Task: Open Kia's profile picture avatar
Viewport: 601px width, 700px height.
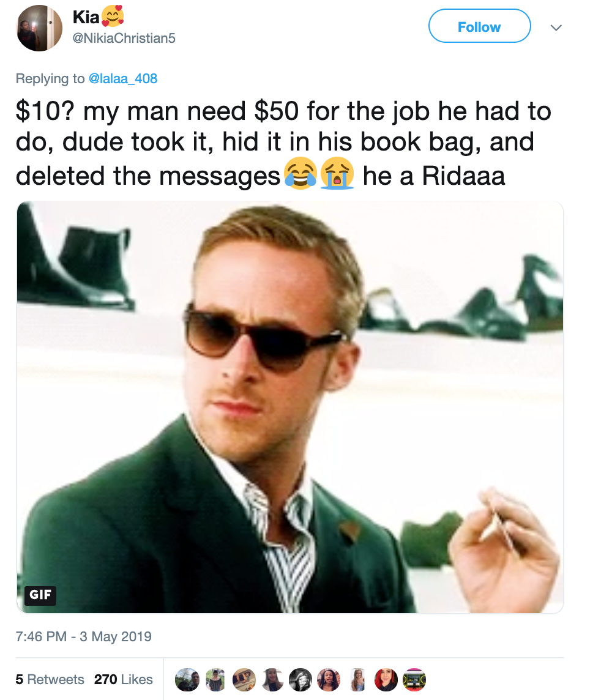Action: pyautogui.click(x=39, y=28)
